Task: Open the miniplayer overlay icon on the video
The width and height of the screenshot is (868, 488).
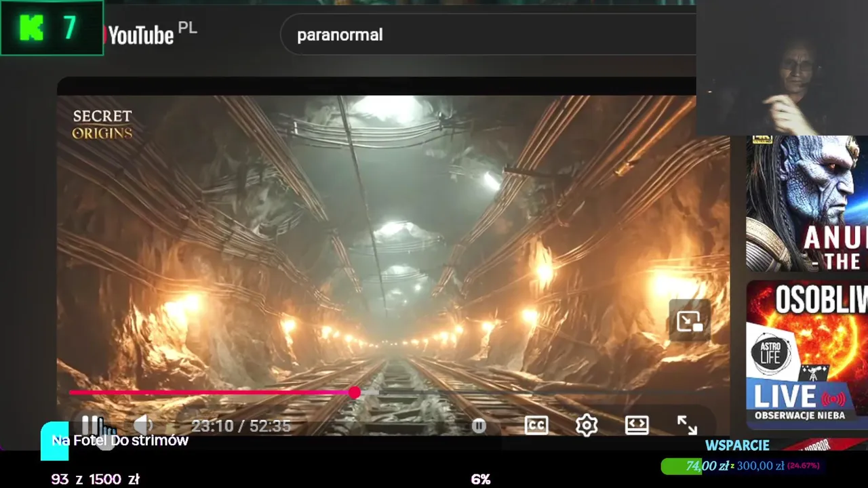Action: coord(690,321)
